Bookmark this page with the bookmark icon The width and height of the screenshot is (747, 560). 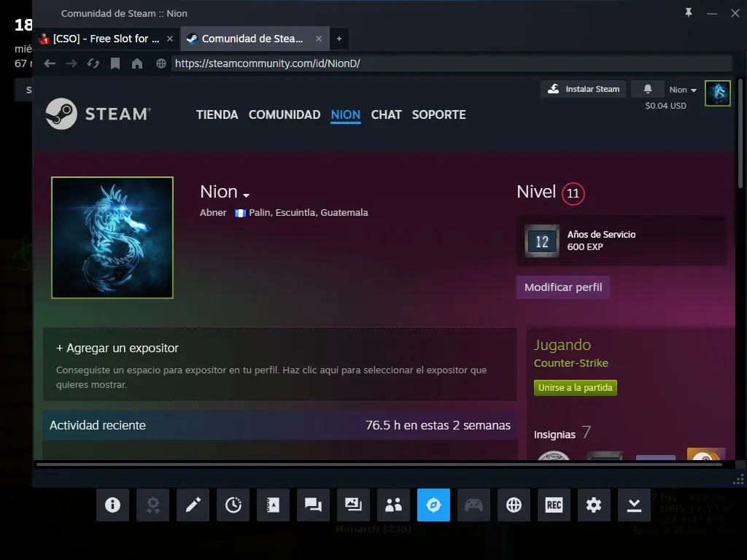coord(115,63)
